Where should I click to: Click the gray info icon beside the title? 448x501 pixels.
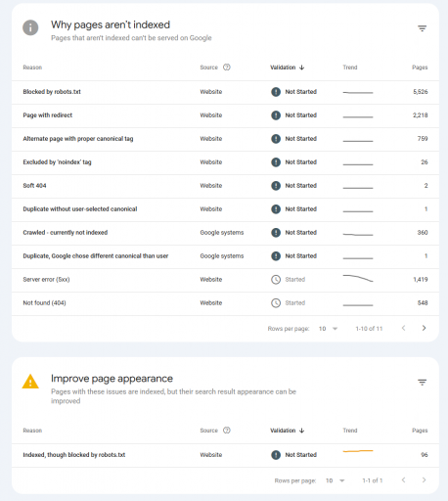click(x=30, y=27)
